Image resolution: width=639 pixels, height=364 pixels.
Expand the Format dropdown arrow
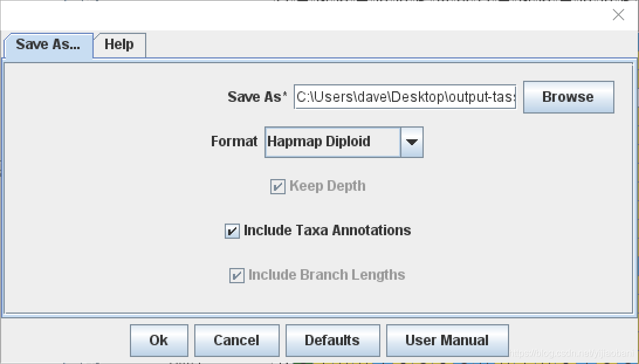(412, 142)
